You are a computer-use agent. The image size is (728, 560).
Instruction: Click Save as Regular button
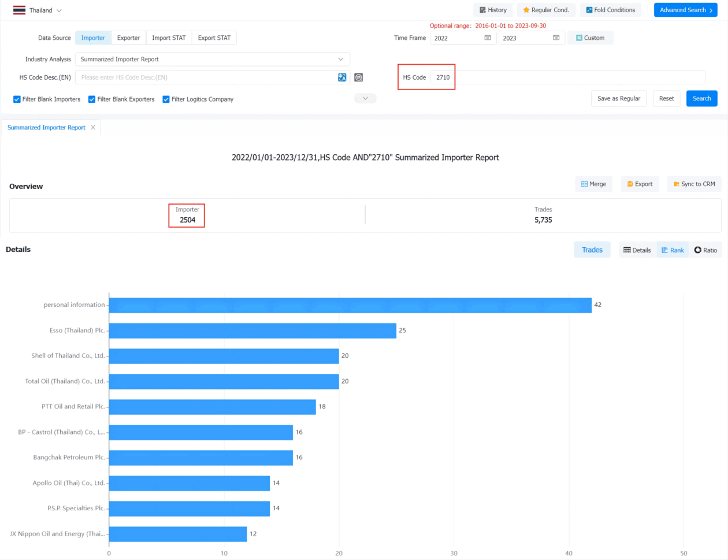click(619, 98)
